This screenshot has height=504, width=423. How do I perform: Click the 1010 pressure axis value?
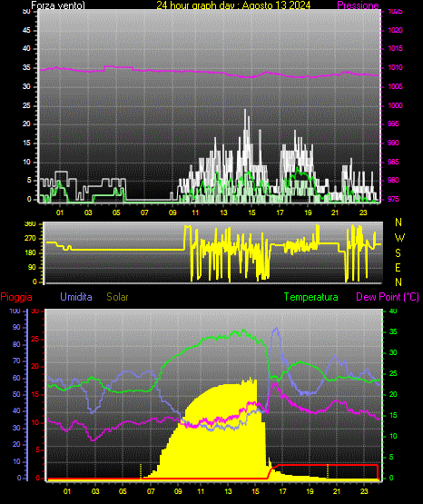coord(395,68)
